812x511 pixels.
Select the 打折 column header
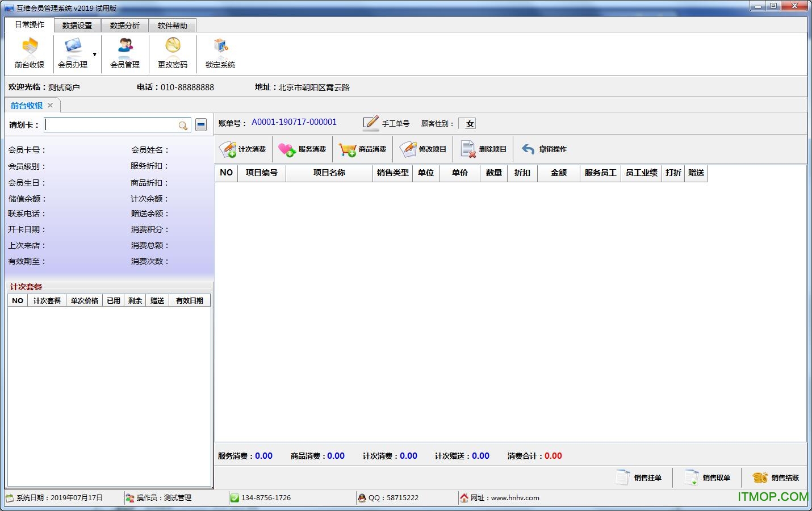[673, 173]
